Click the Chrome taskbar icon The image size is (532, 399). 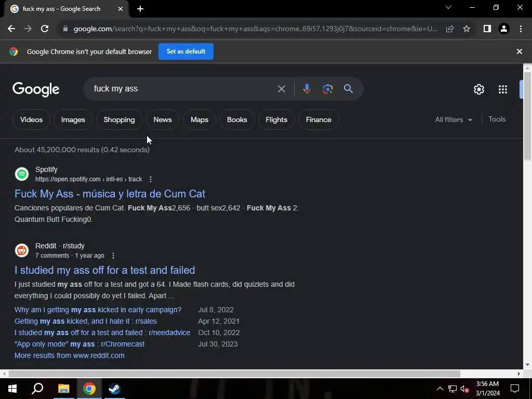click(89, 389)
